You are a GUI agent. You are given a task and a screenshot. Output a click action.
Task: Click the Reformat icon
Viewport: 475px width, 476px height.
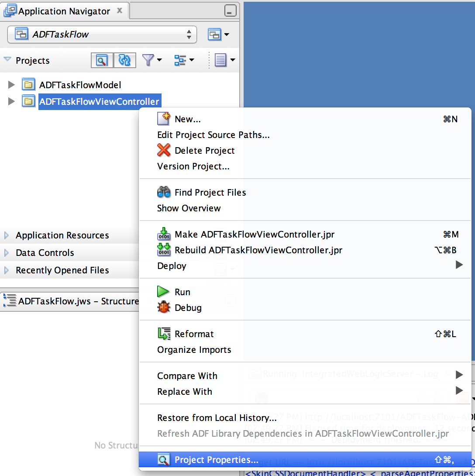pos(164,334)
